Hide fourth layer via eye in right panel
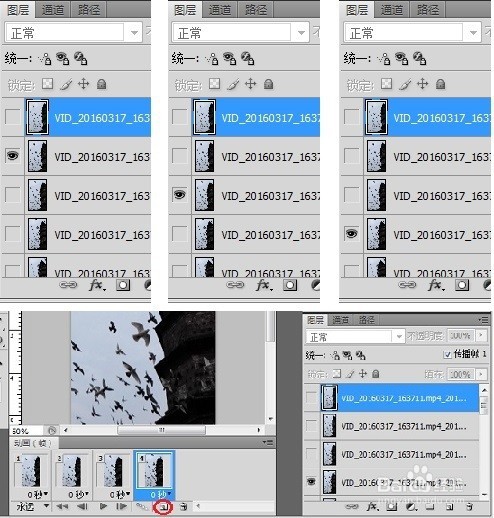 pos(352,234)
